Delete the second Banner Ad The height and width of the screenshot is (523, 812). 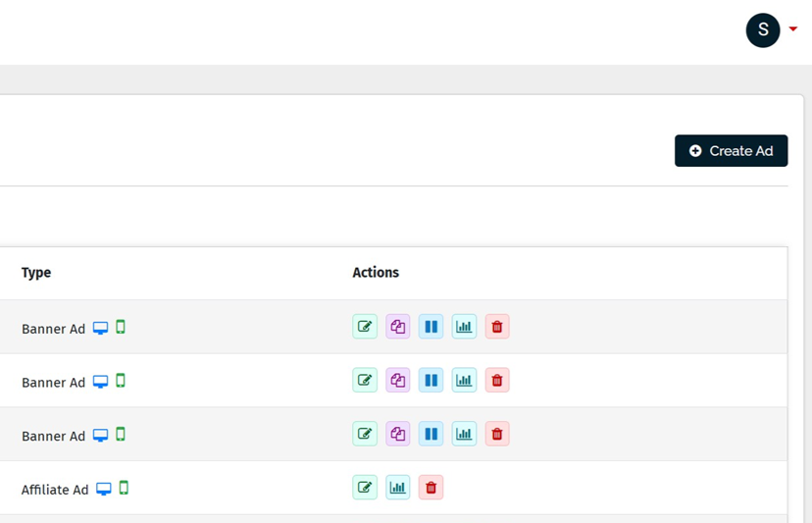[x=497, y=381]
